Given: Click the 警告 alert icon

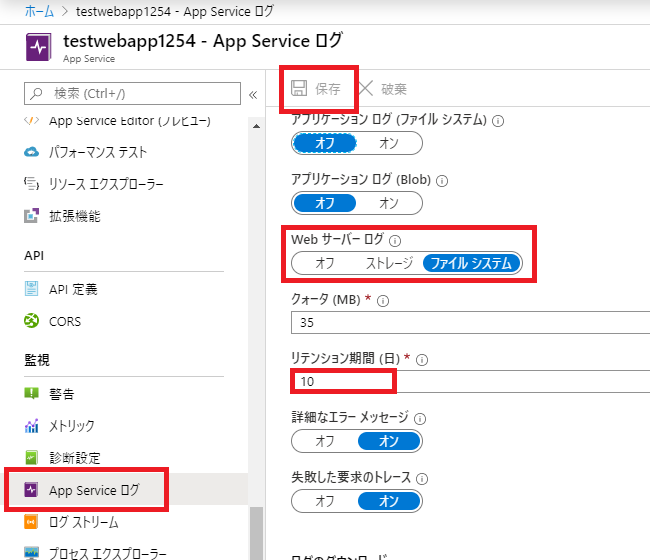Looking at the screenshot, I should (x=32, y=393).
